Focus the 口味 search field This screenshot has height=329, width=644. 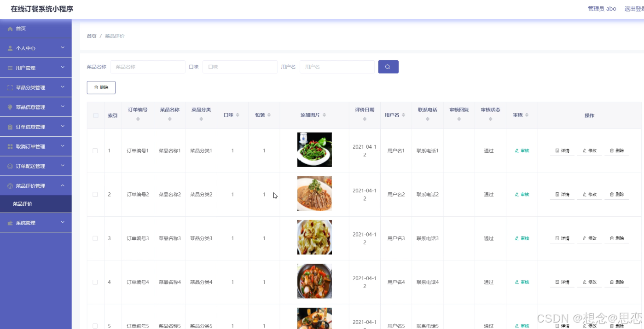pyautogui.click(x=240, y=67)
